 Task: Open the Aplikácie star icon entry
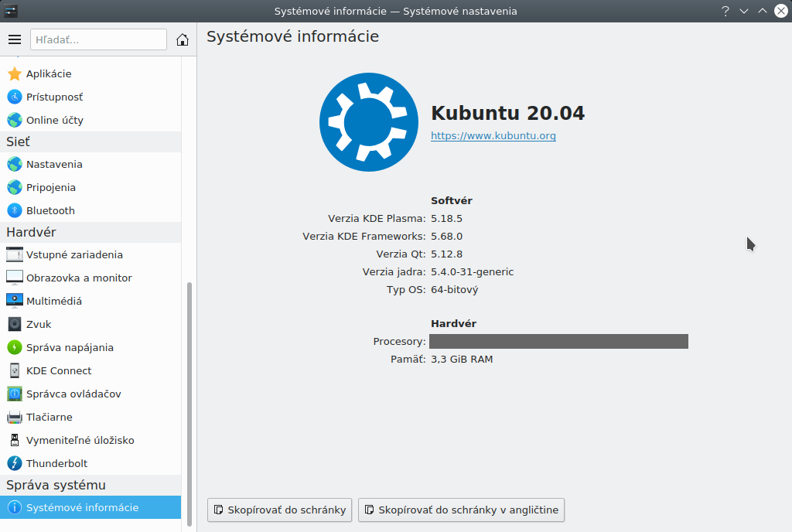pyautogui.click(x=90, y=73)
